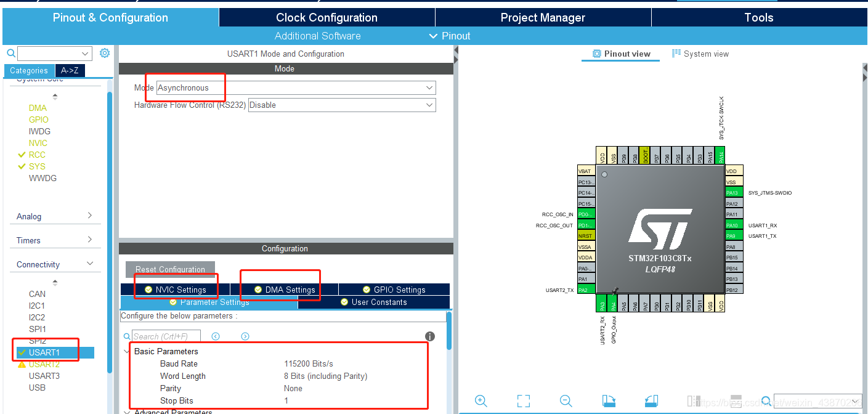Open the categories settings gear
Screen dimensions: 868x414
click(x=105, y=53)
